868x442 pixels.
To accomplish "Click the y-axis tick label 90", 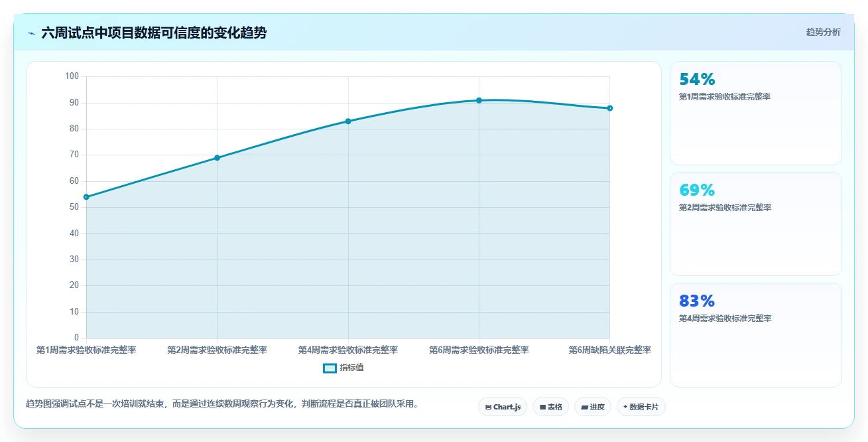I will coord(74,103).
